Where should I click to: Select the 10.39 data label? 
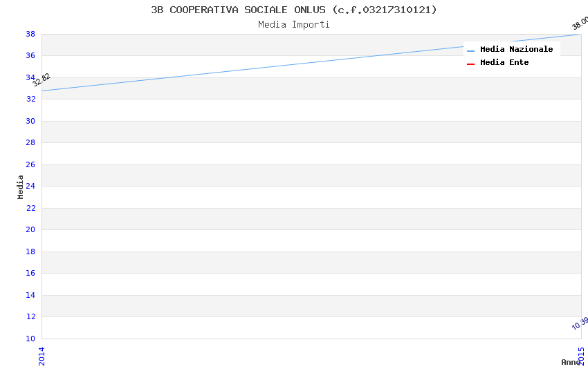point(580,323)
